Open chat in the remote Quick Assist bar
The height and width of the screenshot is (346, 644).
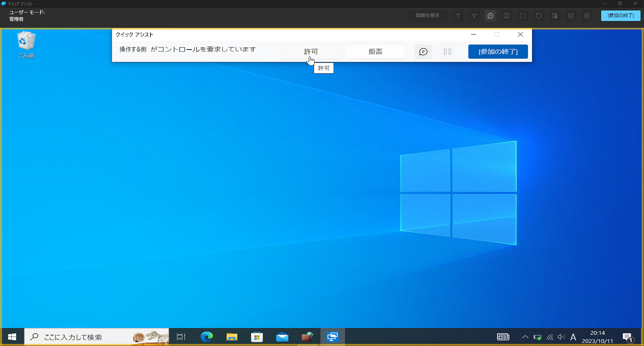tap(423, 52)
